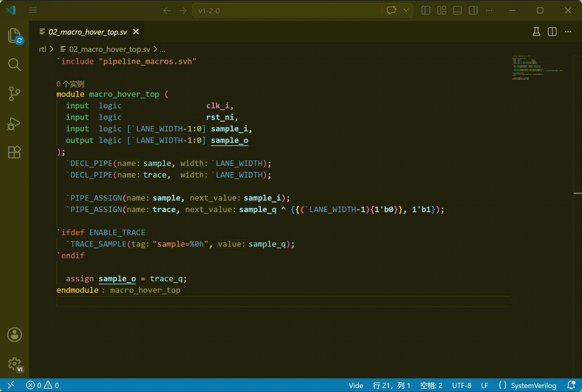Click the VS Code logo icon
The height and width of the screenshot is (392, 582).
coord(11,10)
